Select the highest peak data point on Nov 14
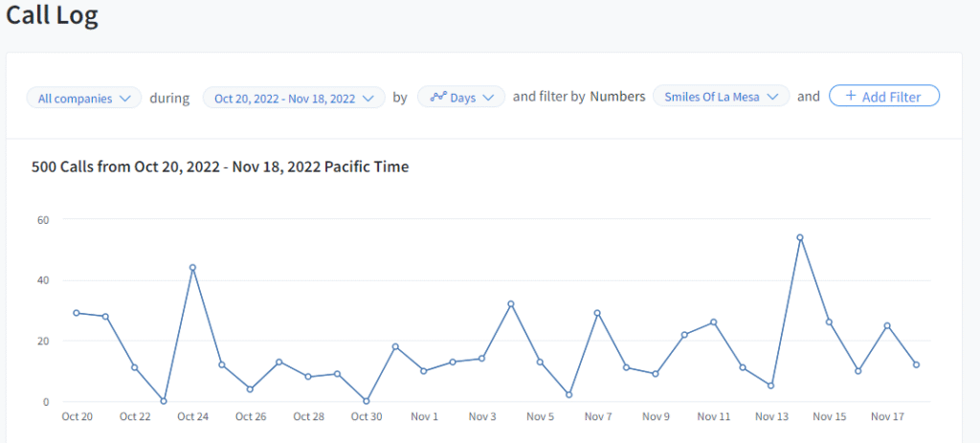 click(800, 237)
